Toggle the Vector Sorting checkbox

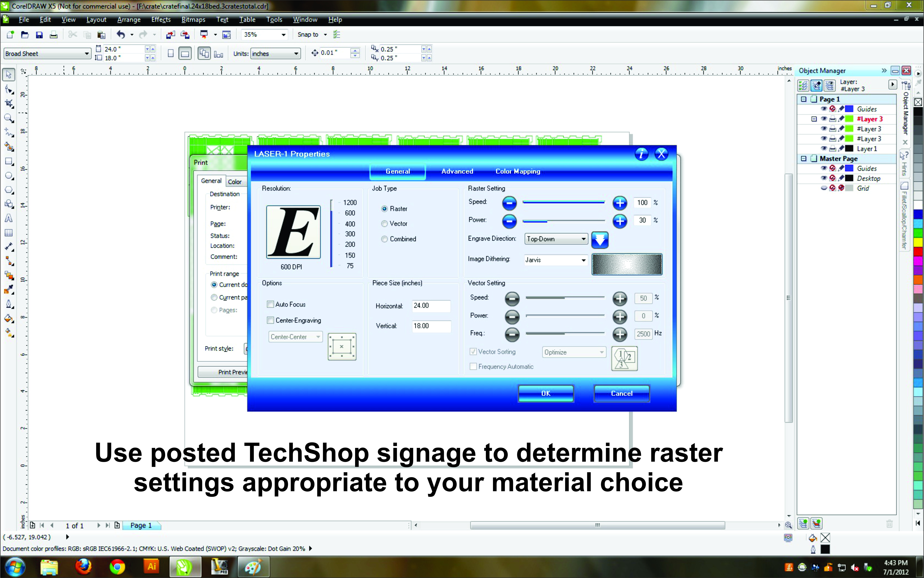pos(473,352)
